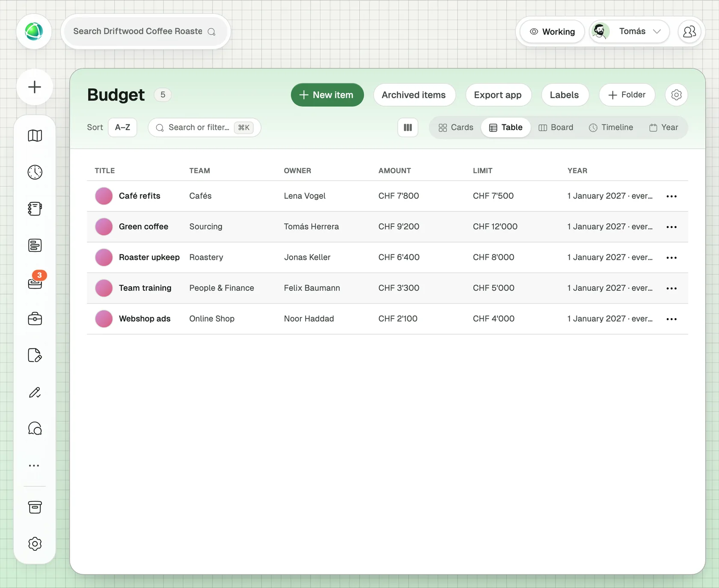Show more sidebar apps via three dots

click(x=34, y=465)
